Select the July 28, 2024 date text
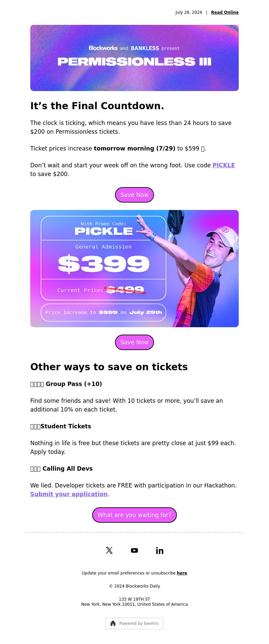Viewport: 269px width, 644px height. pyautogui.click(x=189, y=12)
